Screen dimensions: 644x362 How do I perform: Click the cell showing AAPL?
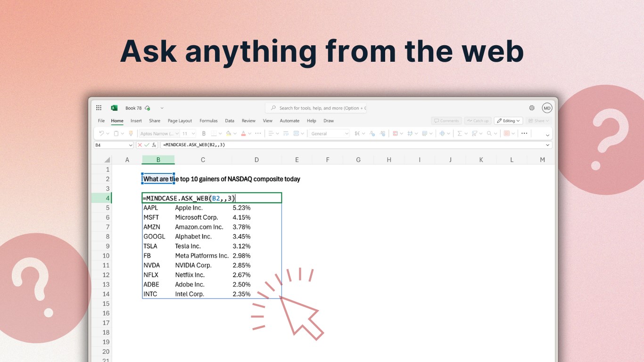151,208
